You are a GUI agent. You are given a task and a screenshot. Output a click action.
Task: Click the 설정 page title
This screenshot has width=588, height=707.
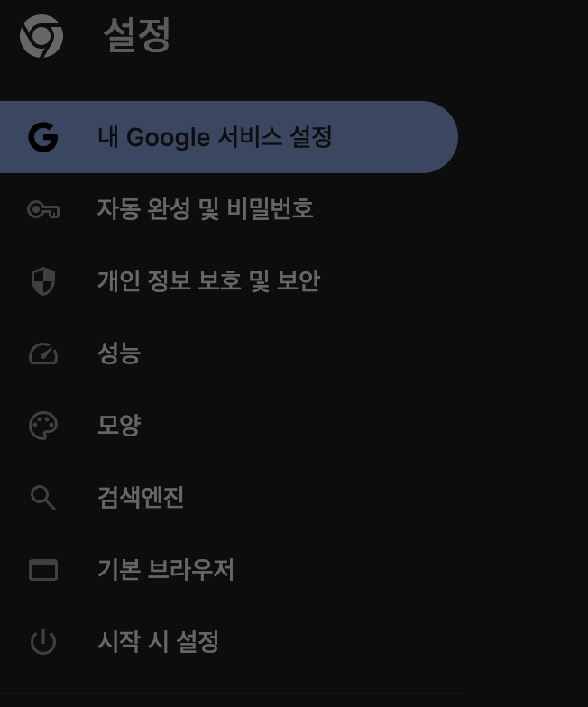click(x=137, y=34)
